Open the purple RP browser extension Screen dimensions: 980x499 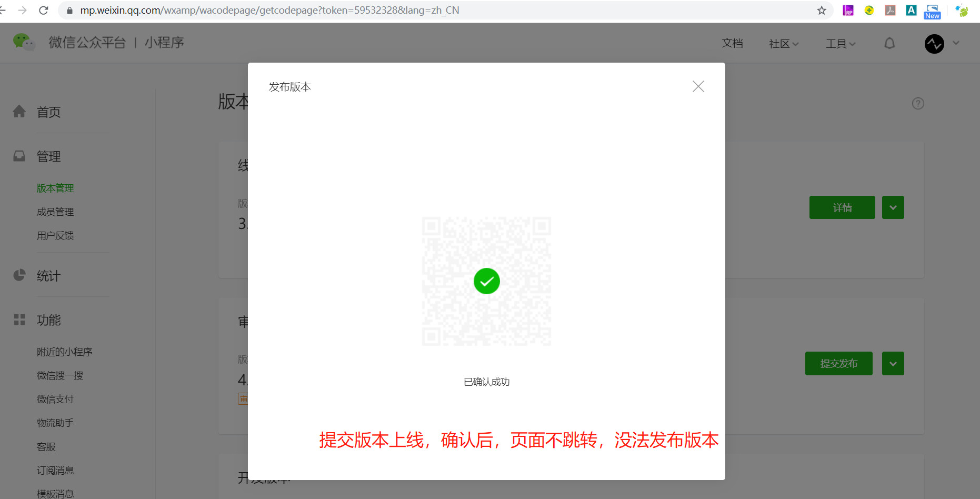[x=848, y=11]
